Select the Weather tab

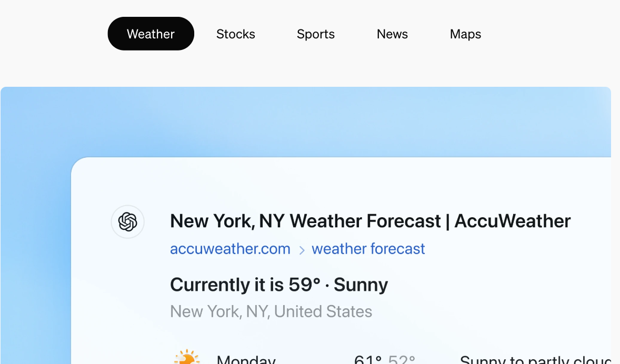pos(151,34)
